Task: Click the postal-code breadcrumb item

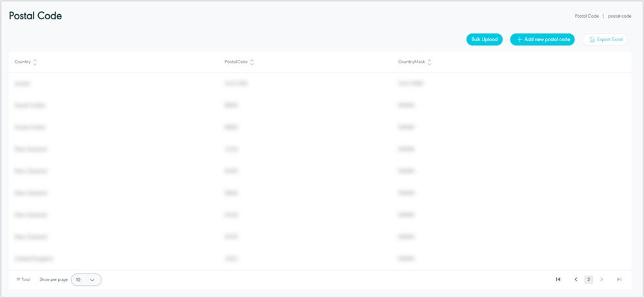Action: point(619,16)
